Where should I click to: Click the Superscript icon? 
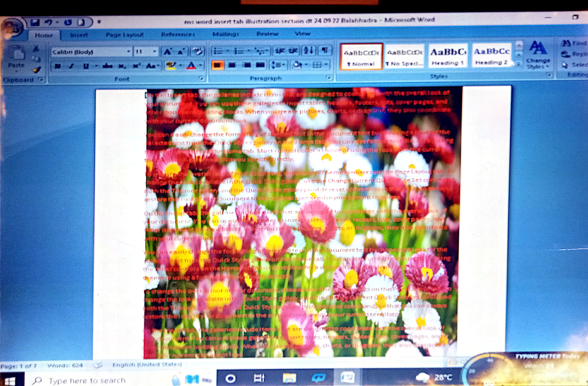136,66
